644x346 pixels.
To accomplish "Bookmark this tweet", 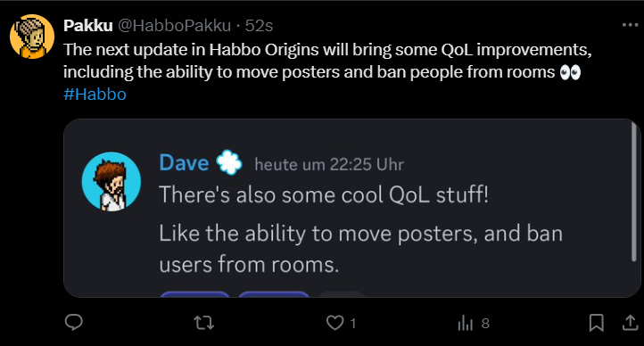I will tap(596, 323).
